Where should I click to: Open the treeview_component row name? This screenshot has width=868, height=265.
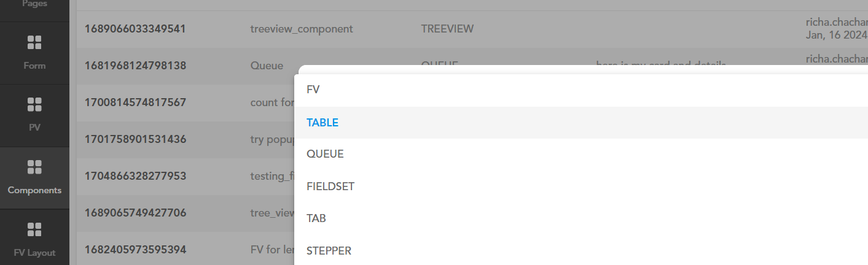302,29
